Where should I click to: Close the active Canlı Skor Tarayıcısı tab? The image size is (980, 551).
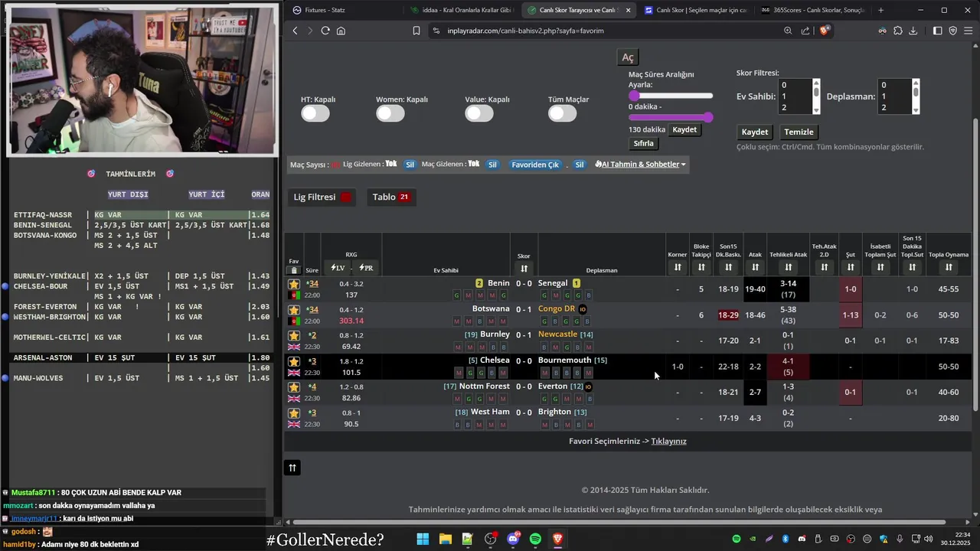click(x=629, y=10)
